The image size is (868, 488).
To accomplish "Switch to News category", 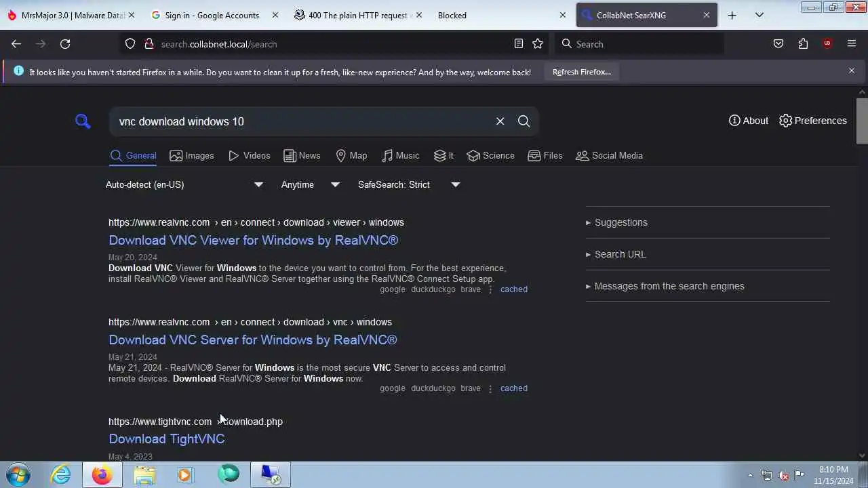I will coord(302,156).
